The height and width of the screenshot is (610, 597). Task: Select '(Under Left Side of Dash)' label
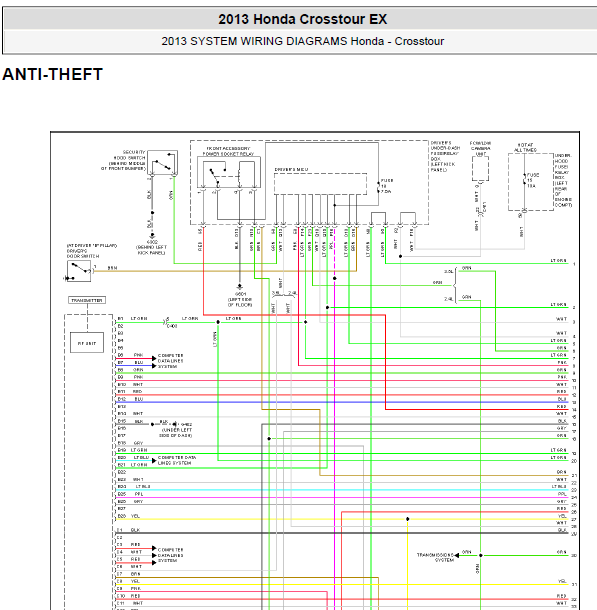[177, 433]
